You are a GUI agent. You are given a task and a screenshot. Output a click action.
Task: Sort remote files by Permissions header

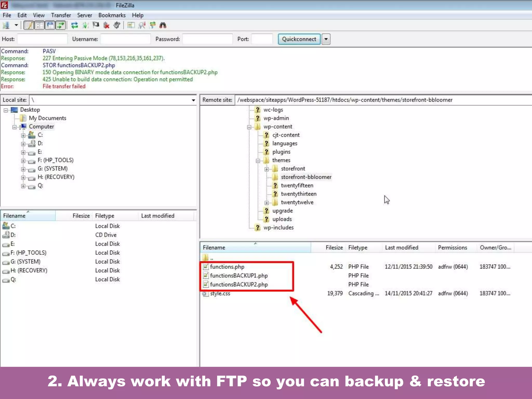pos(456,248)
